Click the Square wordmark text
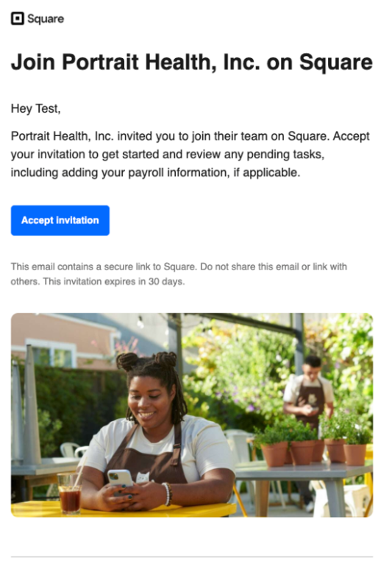Viewport: 392px width, 567px height. click(46, 19)
